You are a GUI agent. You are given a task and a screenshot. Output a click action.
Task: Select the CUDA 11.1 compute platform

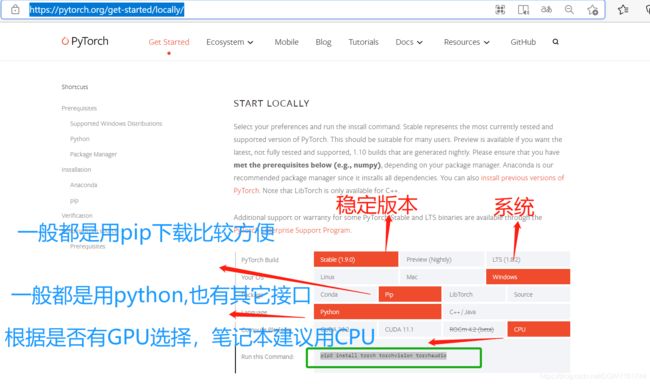click(410, 329)
